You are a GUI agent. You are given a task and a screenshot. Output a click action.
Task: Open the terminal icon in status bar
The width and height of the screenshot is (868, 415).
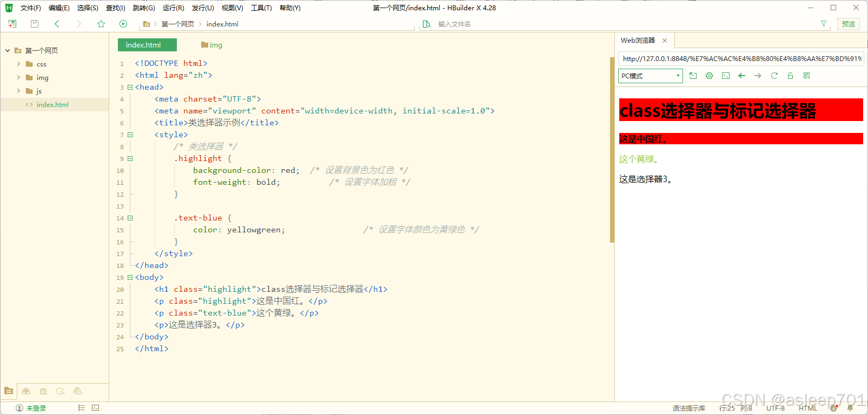(96, 408)
